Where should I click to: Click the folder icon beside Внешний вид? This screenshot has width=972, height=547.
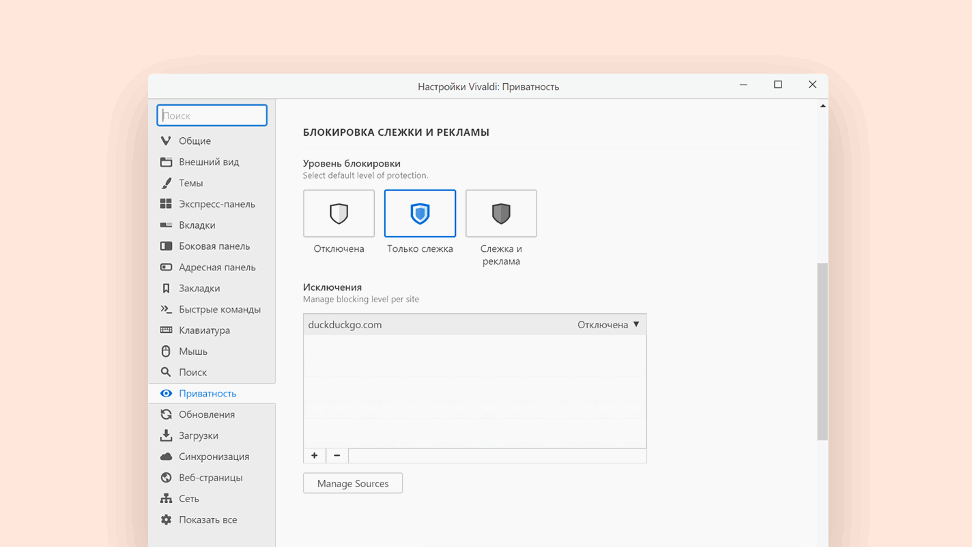(166, 162)
